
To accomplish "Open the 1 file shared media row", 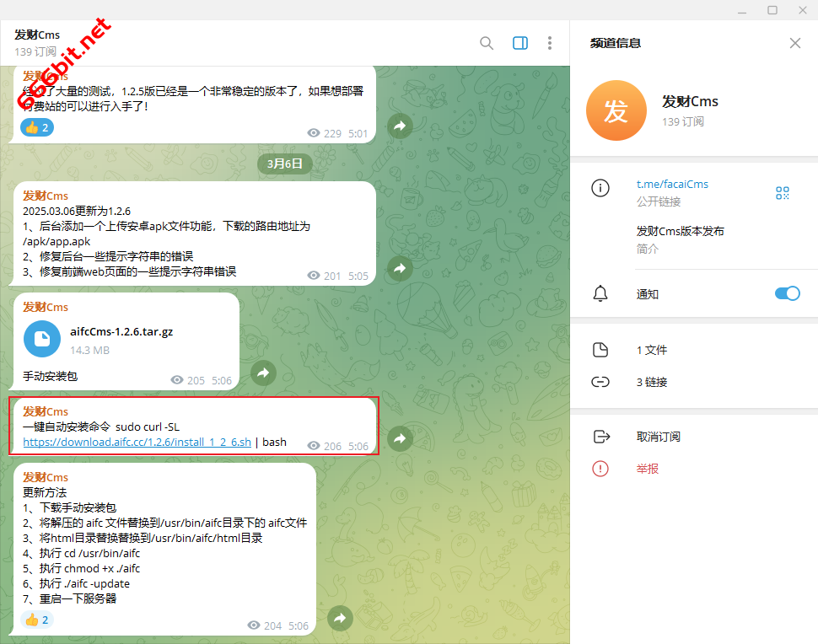I will pyautogui.click(x=694, y=350).
